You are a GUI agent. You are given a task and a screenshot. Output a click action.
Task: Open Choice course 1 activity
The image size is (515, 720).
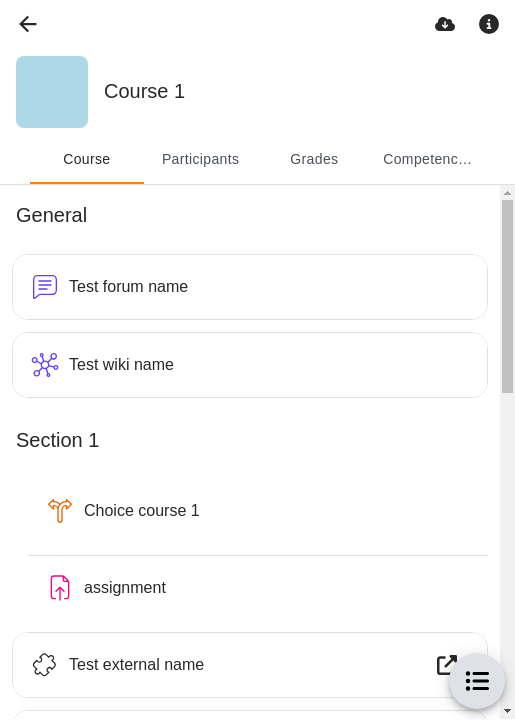pos(258,511)
